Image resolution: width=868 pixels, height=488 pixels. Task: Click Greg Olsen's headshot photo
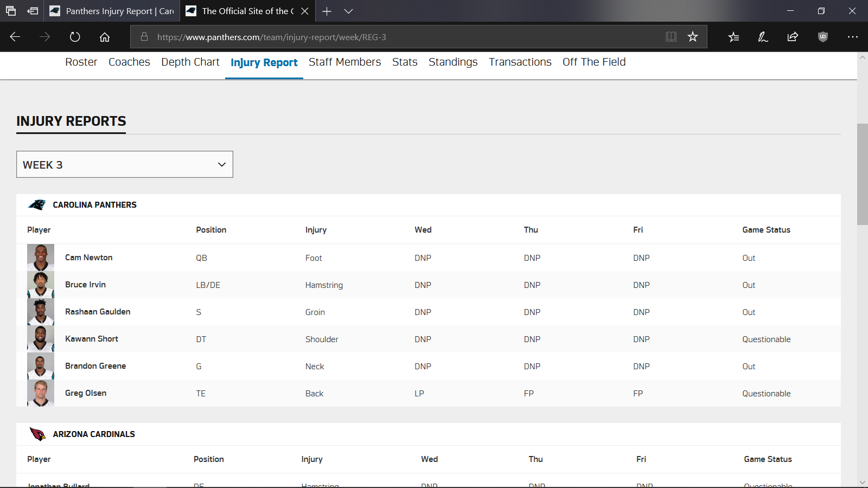pyautogui.click(x=41, y=393)
